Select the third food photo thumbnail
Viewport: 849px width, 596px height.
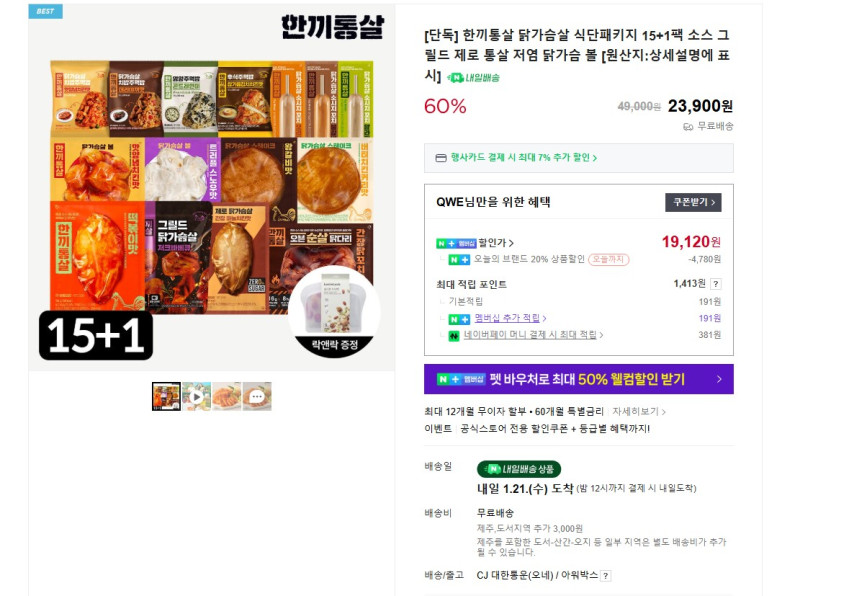pos(226,396)
